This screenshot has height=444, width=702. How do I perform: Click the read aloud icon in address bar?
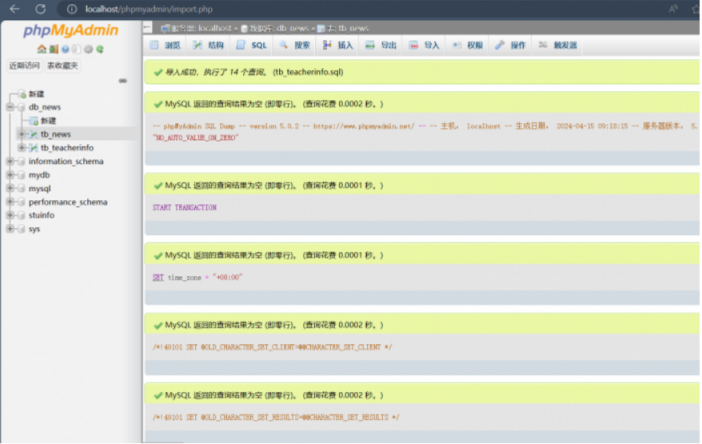pyautogui.click(x=673, y=9)
